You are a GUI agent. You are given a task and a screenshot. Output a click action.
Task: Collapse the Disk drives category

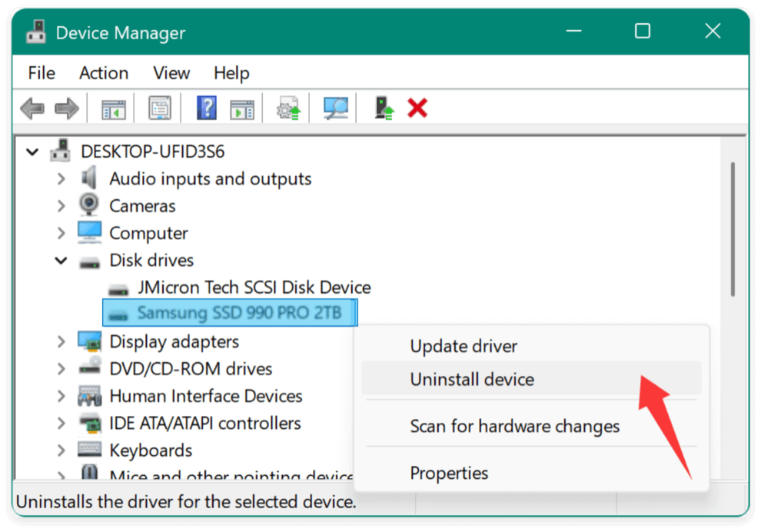61,260
